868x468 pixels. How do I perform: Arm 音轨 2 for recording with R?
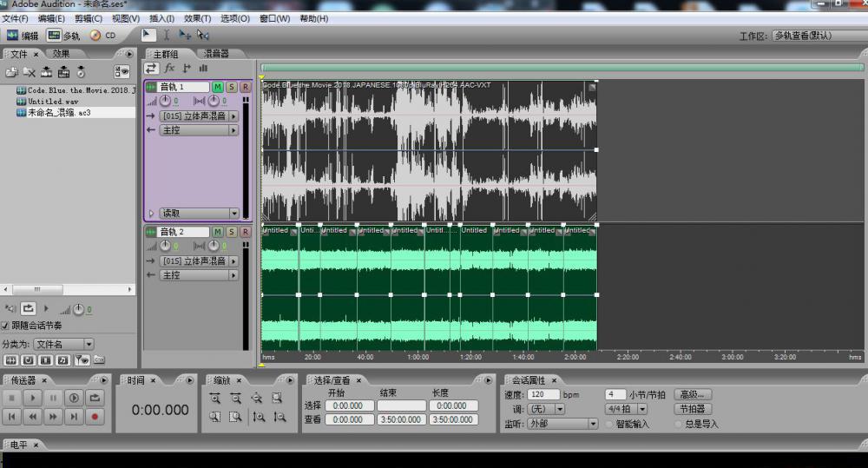246,232
